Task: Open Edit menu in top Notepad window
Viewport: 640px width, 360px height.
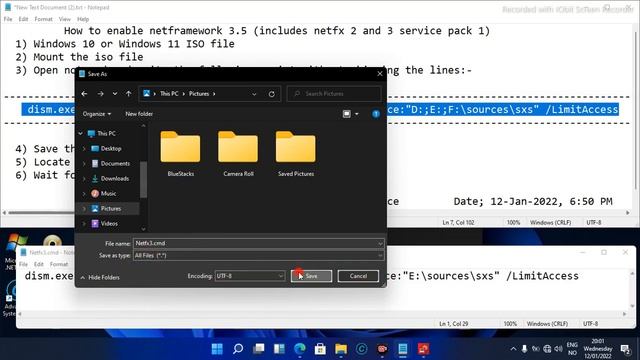Action: click(23, 19)
